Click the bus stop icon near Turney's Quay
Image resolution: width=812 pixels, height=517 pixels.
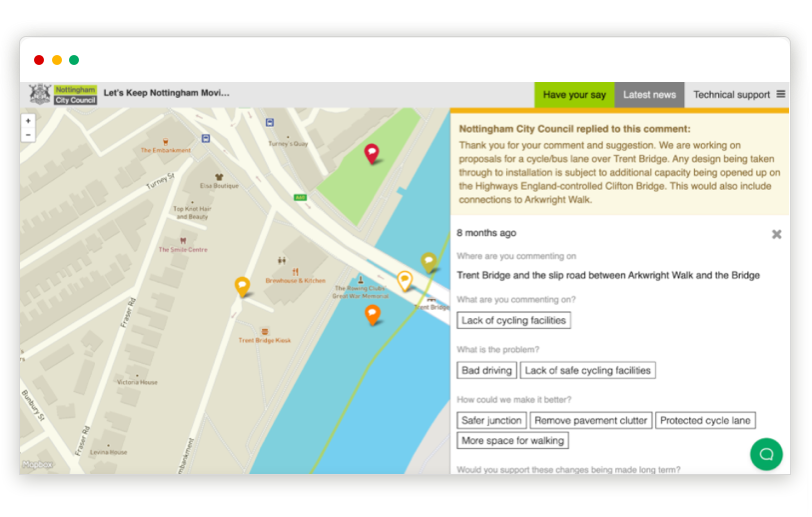(270, 122)
